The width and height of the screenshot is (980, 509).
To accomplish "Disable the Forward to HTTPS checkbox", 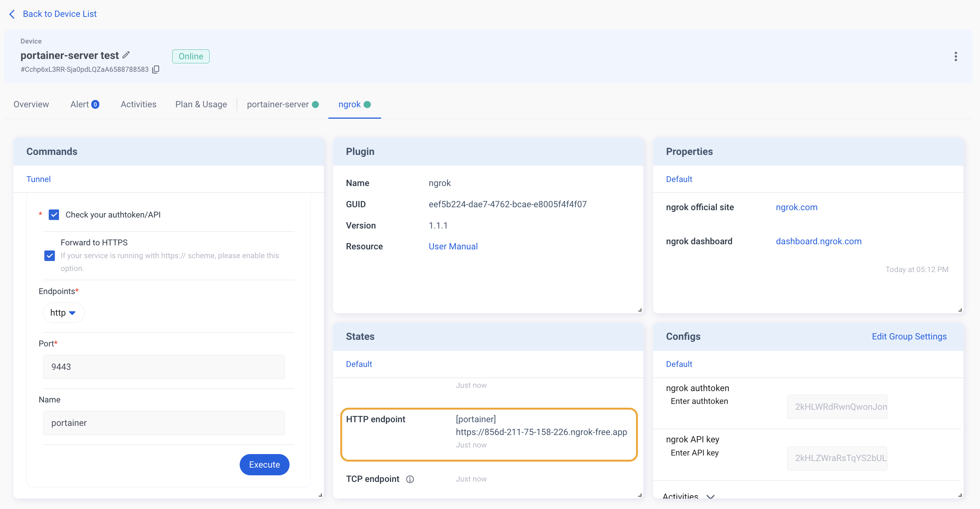I will [x=49, y=256].
